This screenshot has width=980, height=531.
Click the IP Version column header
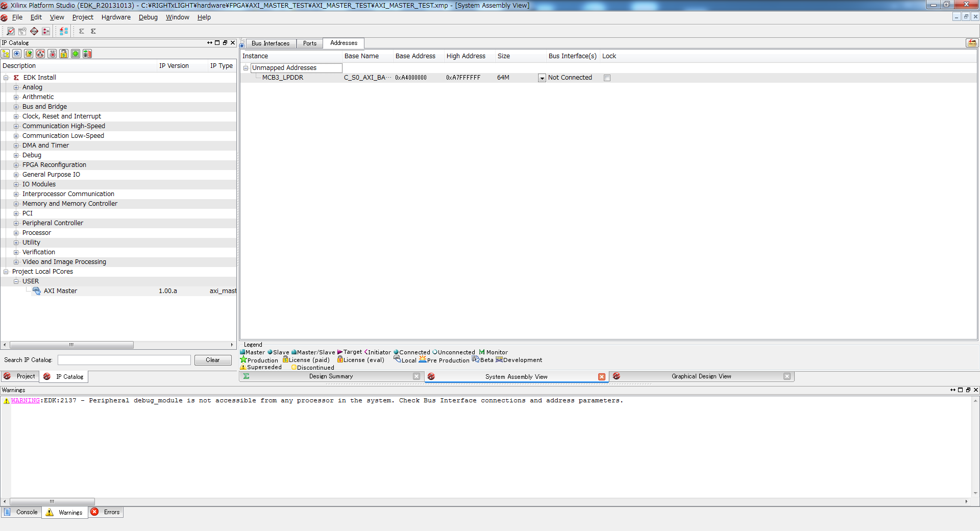pos(174,66)
